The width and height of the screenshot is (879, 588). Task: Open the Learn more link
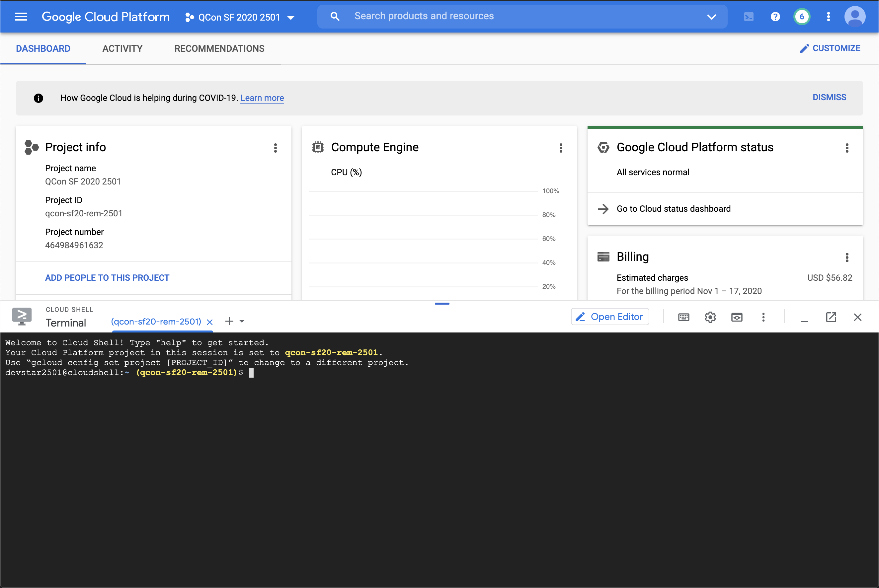point(262,98)
